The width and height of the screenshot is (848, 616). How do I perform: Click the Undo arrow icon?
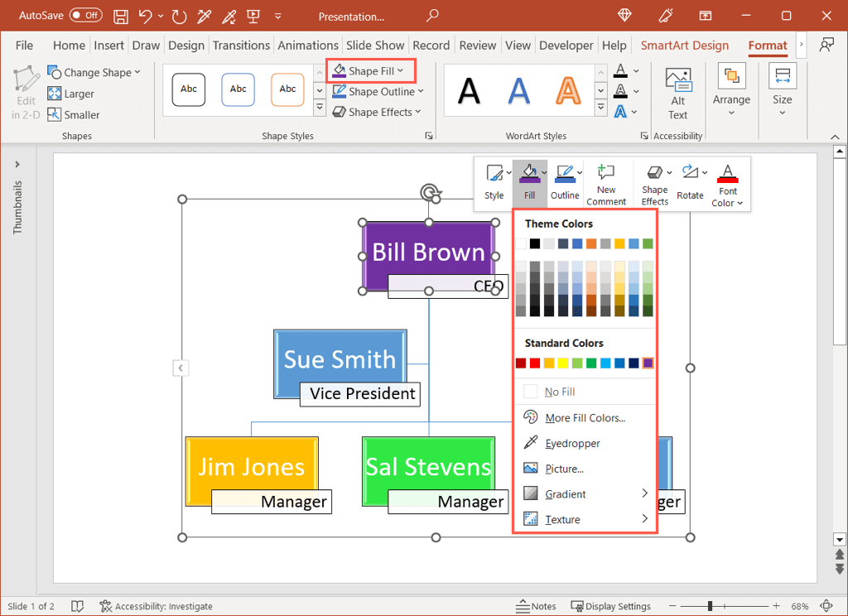(x=147, y=16)
